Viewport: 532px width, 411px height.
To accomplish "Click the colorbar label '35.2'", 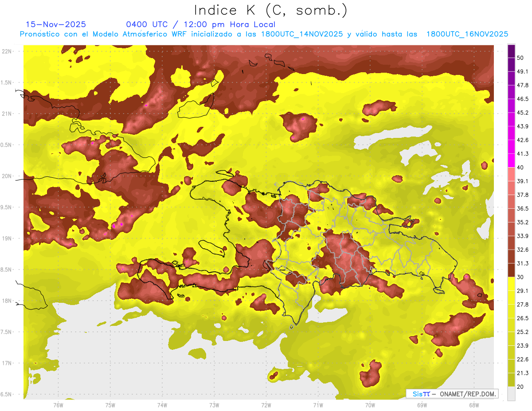I will tap(523, 222).
